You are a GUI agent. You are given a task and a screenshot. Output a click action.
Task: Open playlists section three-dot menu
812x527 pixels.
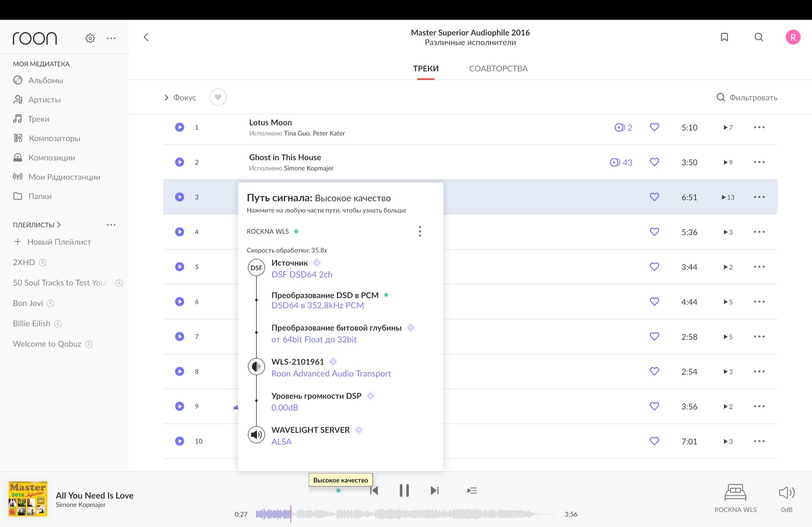click(111, 225)
